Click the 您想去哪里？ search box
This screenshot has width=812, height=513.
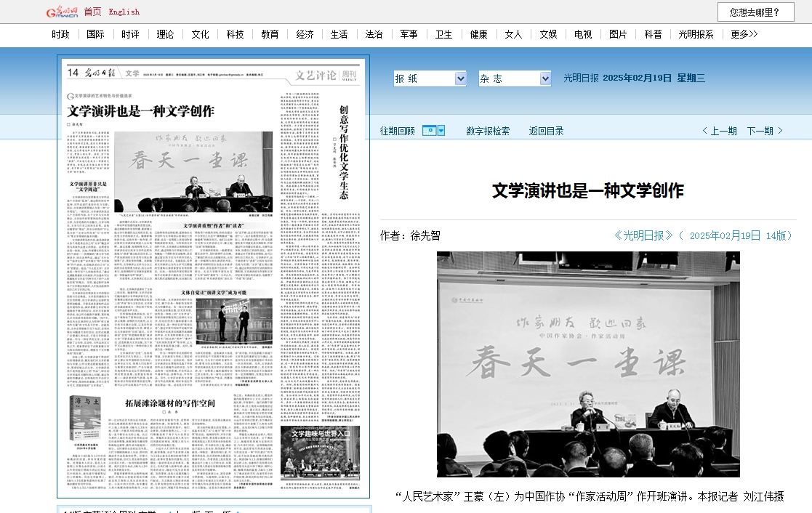tap(755, 12)
